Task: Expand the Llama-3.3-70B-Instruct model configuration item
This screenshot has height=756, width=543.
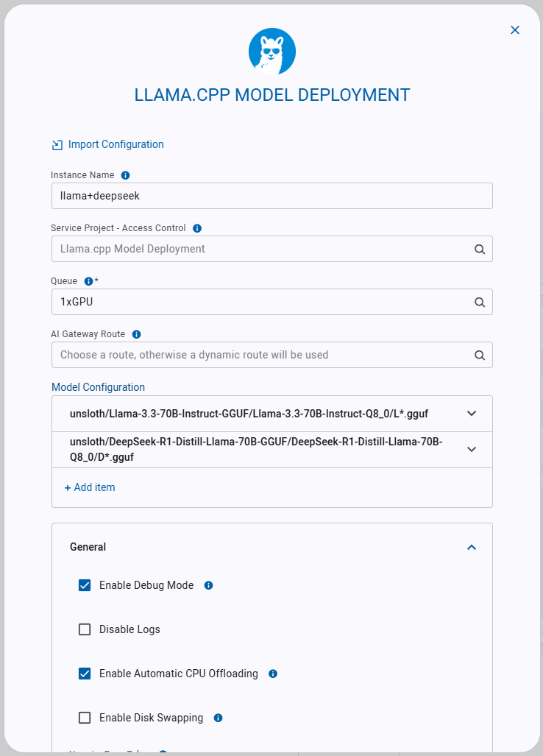Action: (x=472, y=414)
